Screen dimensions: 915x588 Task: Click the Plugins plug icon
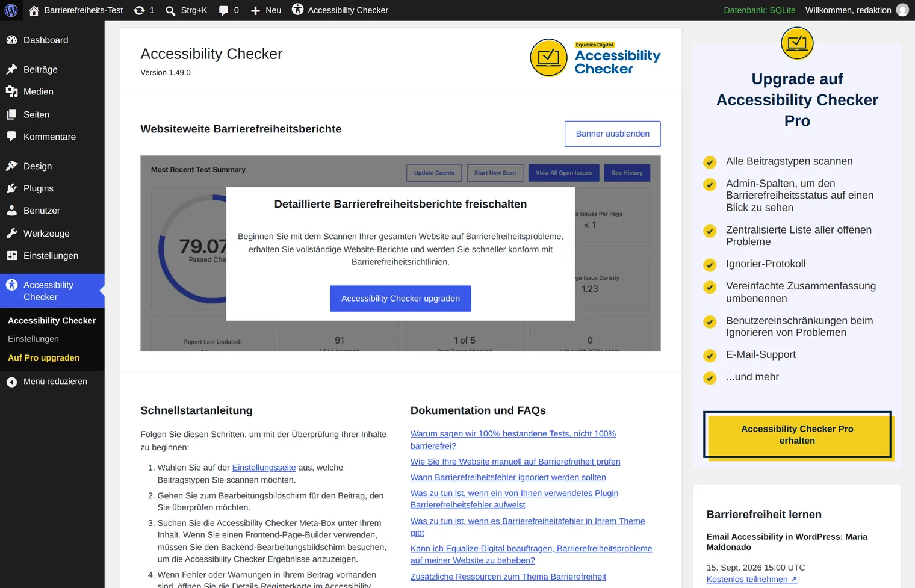click(x=11, y=188)
